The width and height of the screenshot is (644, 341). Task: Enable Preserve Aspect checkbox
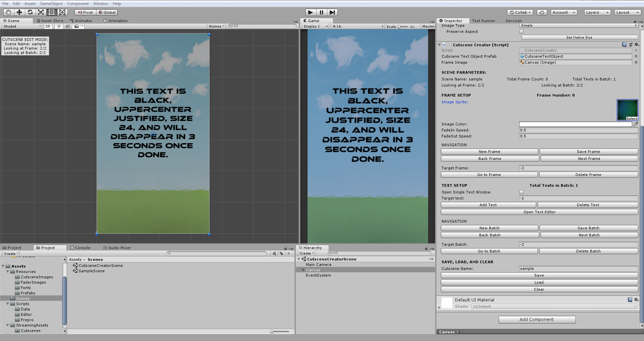pos(521,32)
